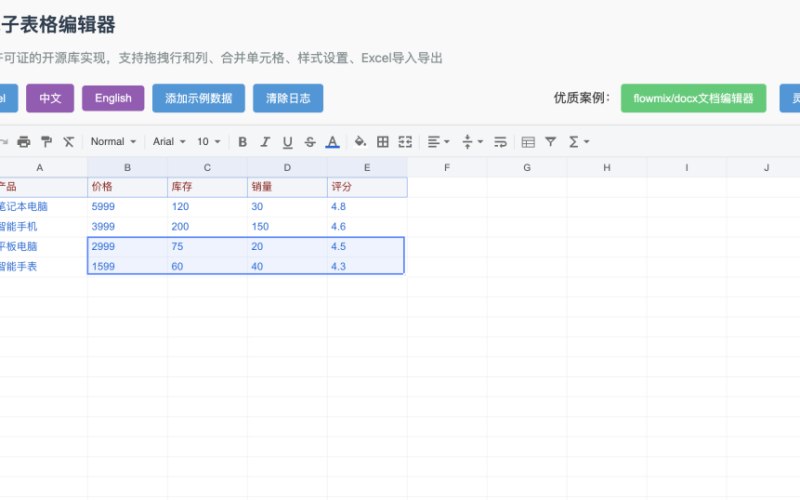
Task: Select the 库存 header cell
Action: click(207, 187)
